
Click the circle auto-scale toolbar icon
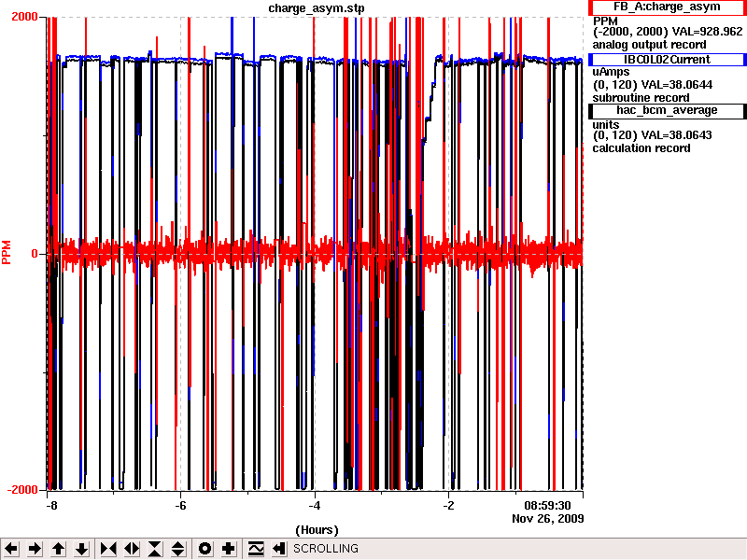pyautogui.click(x=204, y=549)
